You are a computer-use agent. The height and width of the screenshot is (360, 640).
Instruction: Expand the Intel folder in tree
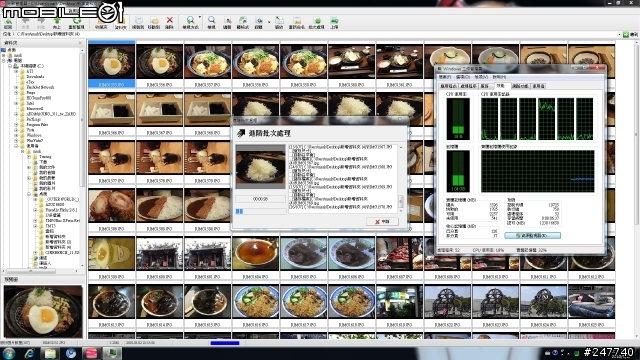pyautogui.click(x=16, y=103)
